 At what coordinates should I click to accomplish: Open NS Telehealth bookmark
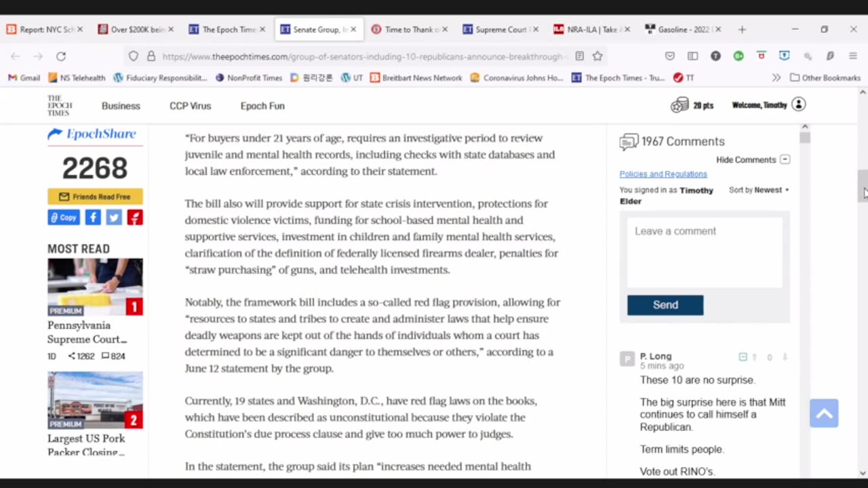77,78
